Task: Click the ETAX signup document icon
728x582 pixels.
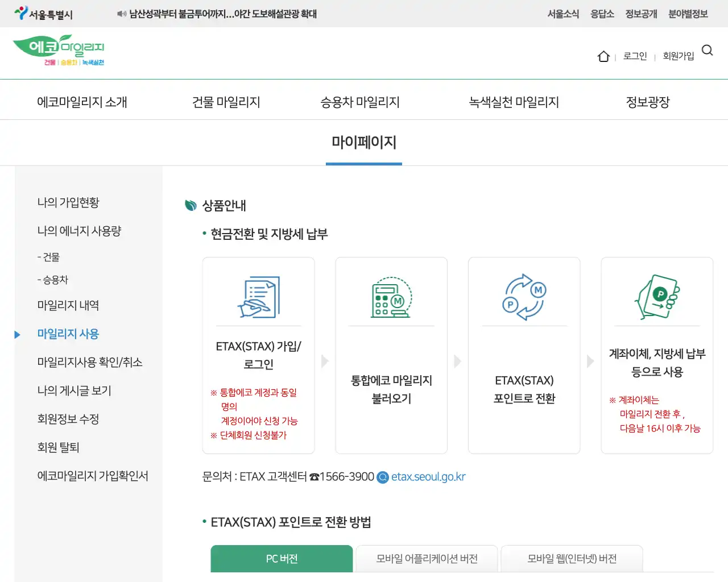Action: [259, 297]
